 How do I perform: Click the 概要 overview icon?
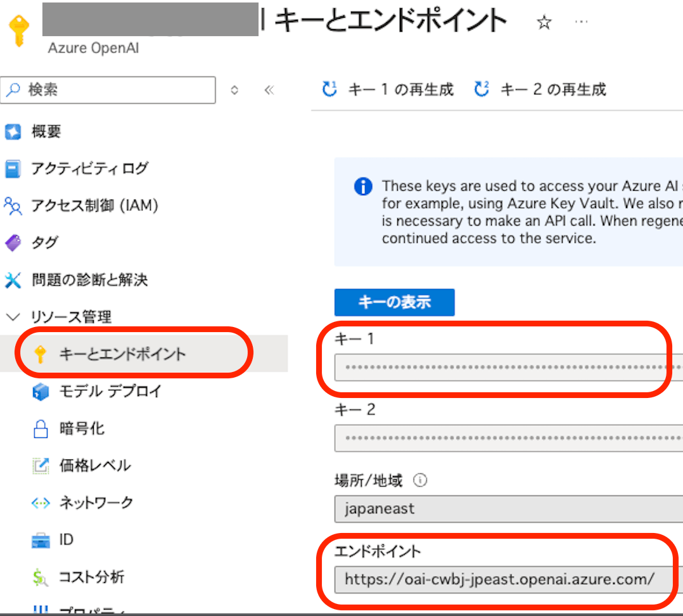pos(13,132)
